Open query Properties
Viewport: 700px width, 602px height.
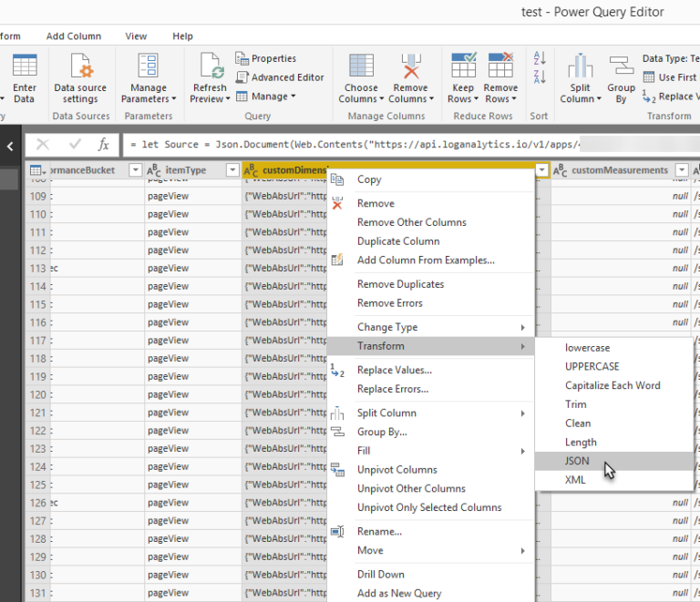coord(265,58)
